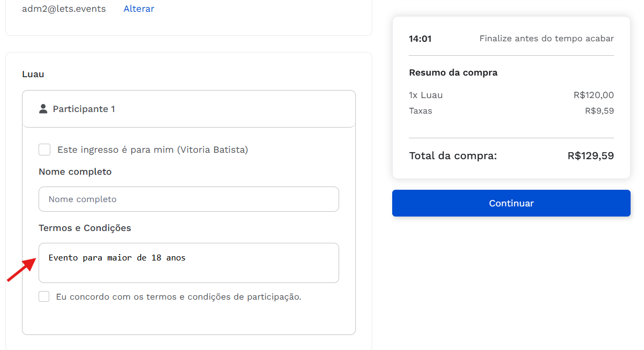Select the Participante 1 header bar
This screenshot has width=644, height=350.
coord(189,109)
